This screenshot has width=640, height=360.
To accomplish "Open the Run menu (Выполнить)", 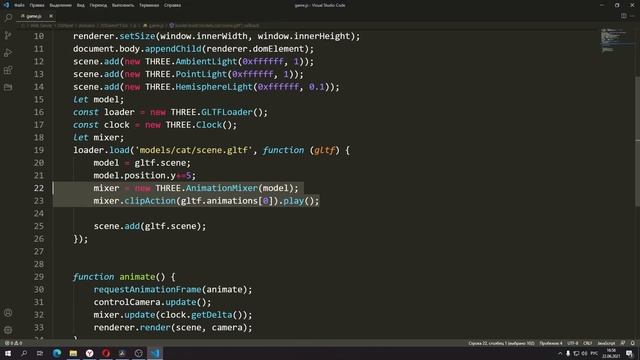I will pyautogui.click(x=123, y=5).
